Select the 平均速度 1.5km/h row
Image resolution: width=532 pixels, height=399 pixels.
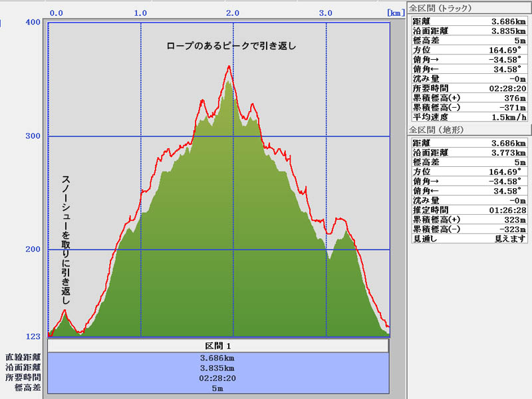pyautogui.click(x=469, y=117)
